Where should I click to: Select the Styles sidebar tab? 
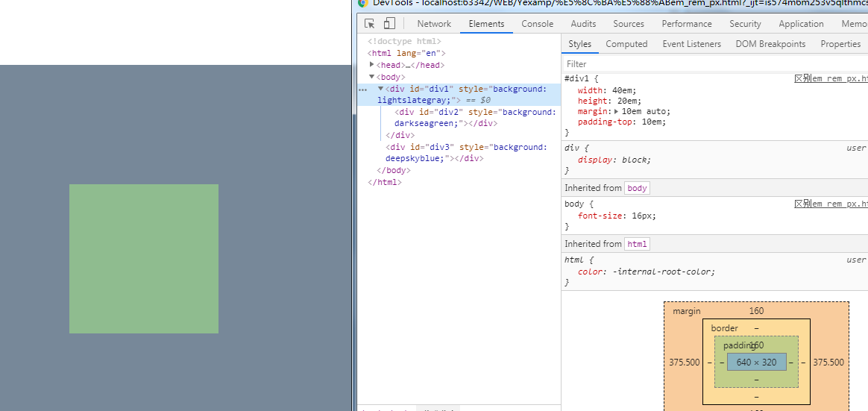[579, 44]
